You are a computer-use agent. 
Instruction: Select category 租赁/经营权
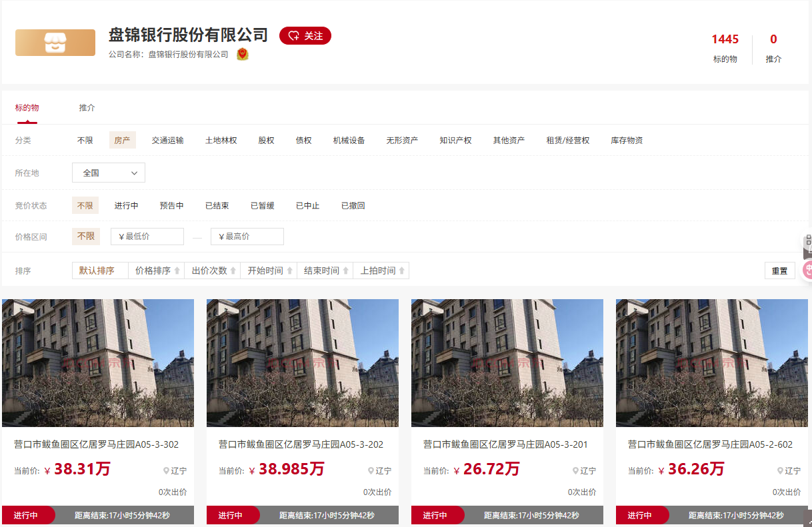coord(568,141)
